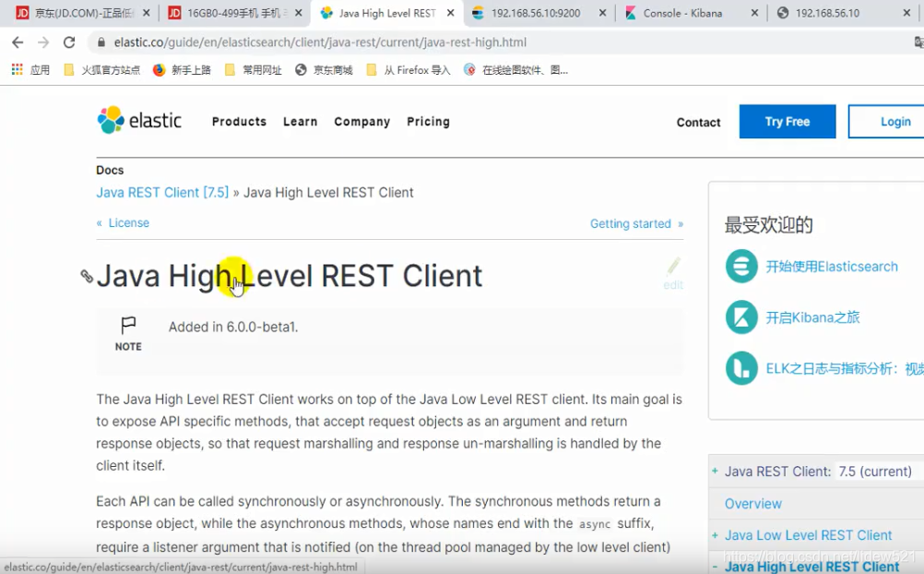
Task: Open the Java Low Level REST Client page
Action: pyautogui.click(x=809, y=535)
